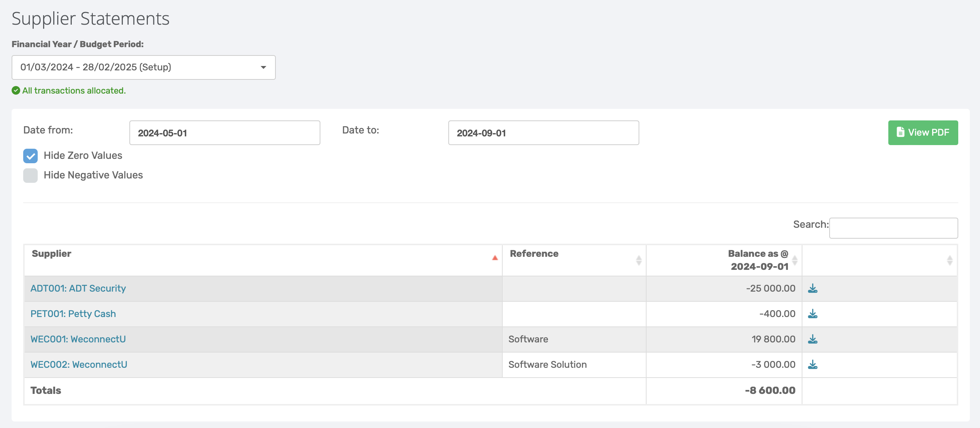Open Financial Year budget period dropdown
980x428 pixels.
(144, 67)
